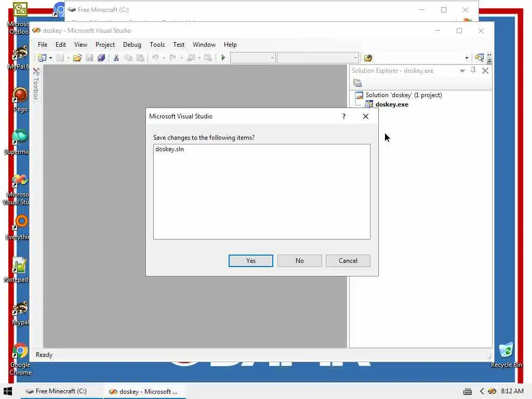Click the Find in Files icon
Image resolution: width=532 pixels, height=399 pixels.
click(368, 58)
